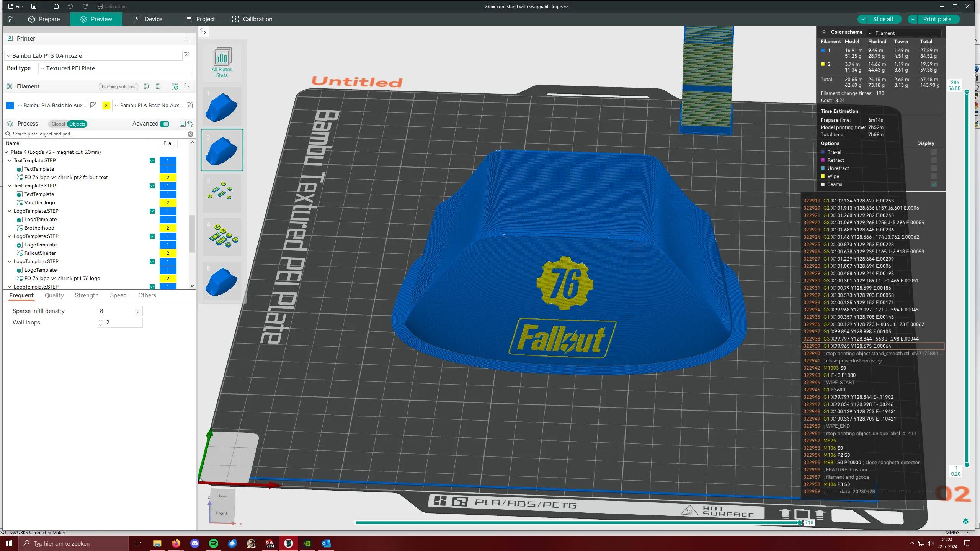
Task: Open the Slice all dropdown arrow
Action: [x=862, y=19]
